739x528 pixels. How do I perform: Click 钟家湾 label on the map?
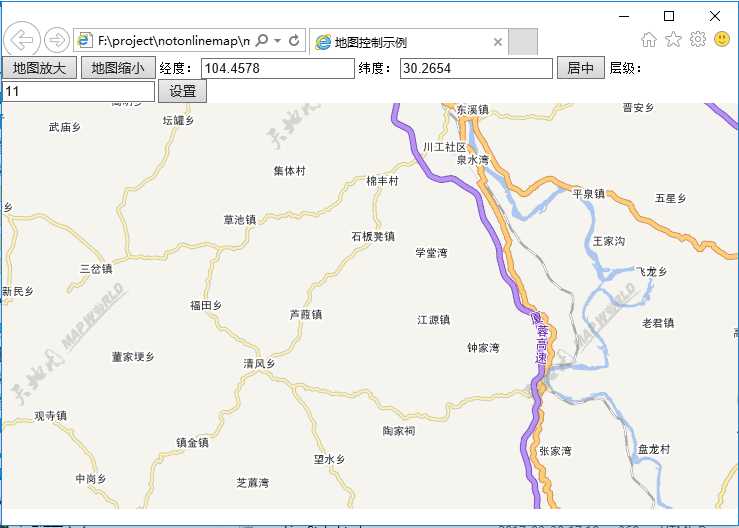pos(483,348)
